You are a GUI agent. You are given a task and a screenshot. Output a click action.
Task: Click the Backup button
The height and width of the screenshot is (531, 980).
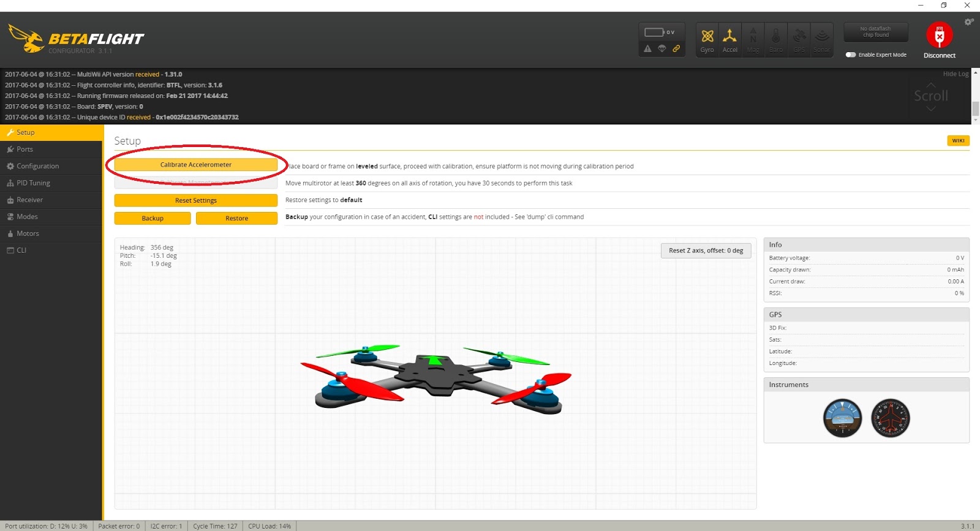153,218
